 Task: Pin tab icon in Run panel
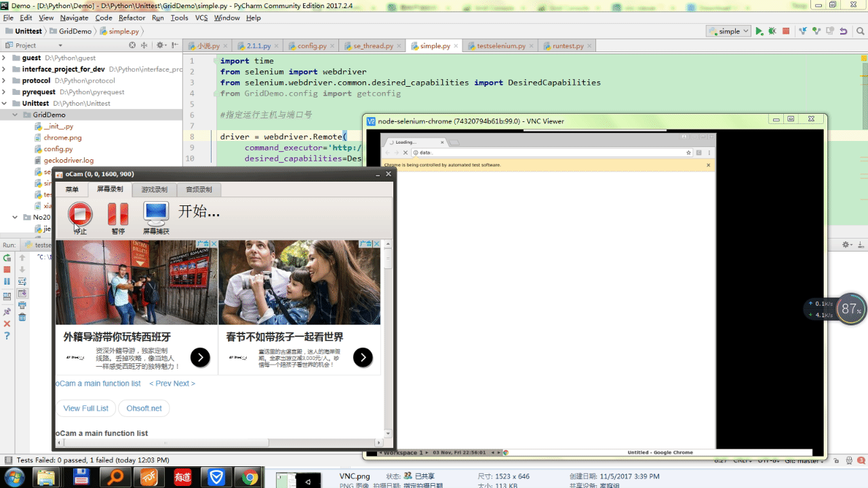[7, 312]
